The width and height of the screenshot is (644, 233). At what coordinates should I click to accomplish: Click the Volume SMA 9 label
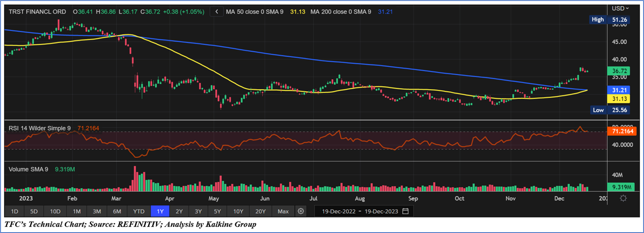28,169
